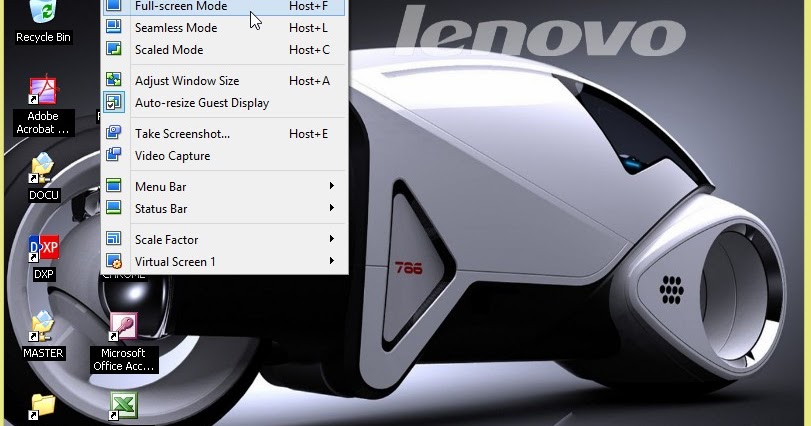Select the folder shortcut below MASTER
Viewport: 811px width, 426px height.
click(x=42, y=406)
